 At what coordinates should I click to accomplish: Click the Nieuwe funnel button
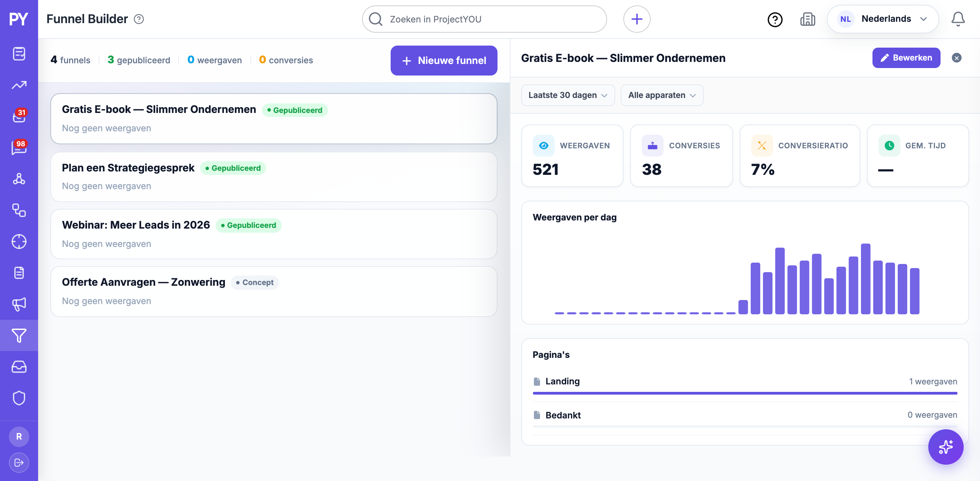tap(444, 61)
